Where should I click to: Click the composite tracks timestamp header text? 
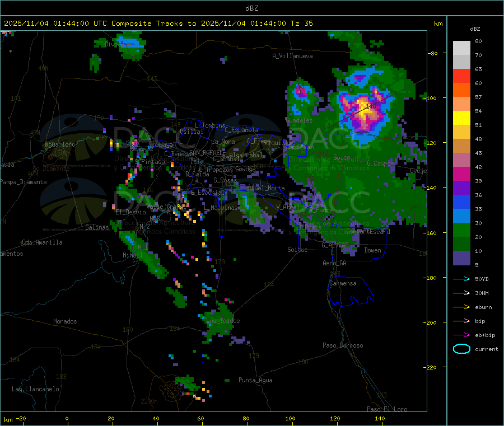[158, 24]
